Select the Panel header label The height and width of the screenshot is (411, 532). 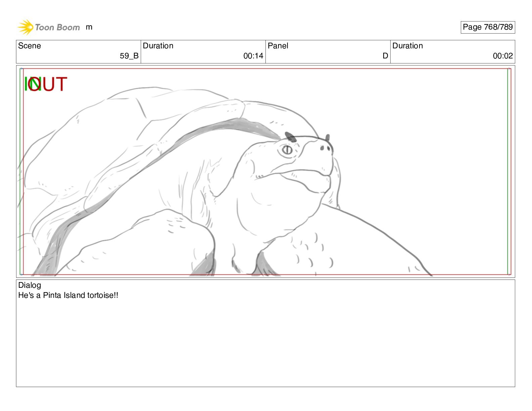tap(278, 46)
